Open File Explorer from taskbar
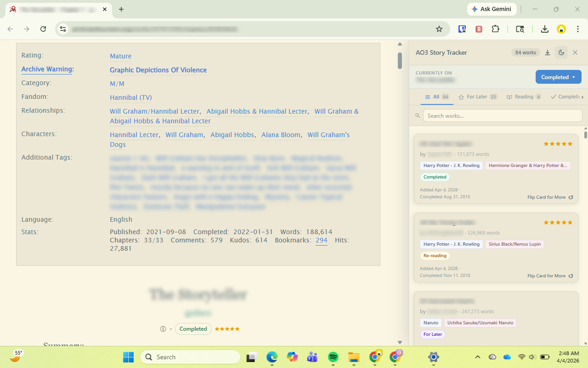Image resolution: width=588 pixels, height=368 pixels. (353, 357)
